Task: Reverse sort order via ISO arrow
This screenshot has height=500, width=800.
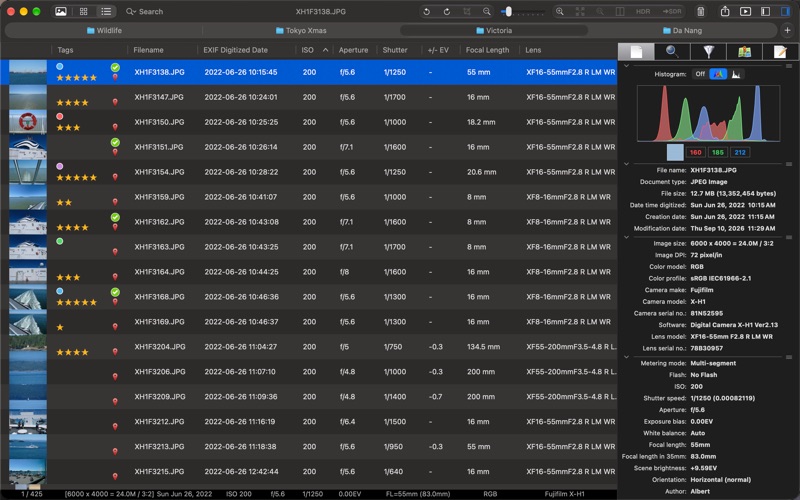Action: 326,50
